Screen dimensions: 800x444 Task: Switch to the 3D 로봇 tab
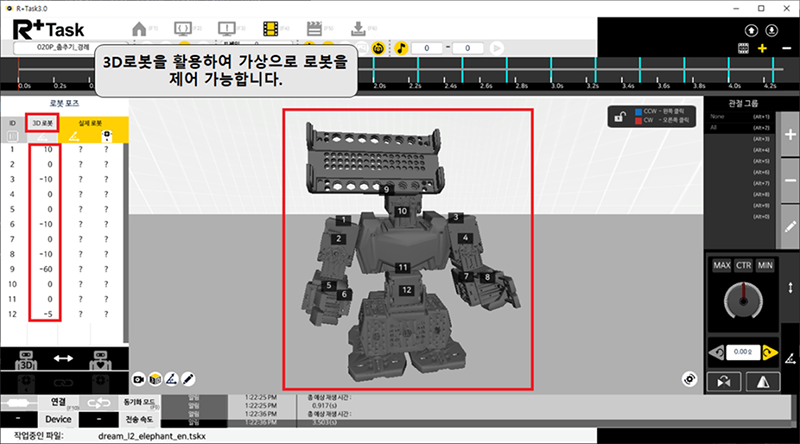(x=42, y=123)
